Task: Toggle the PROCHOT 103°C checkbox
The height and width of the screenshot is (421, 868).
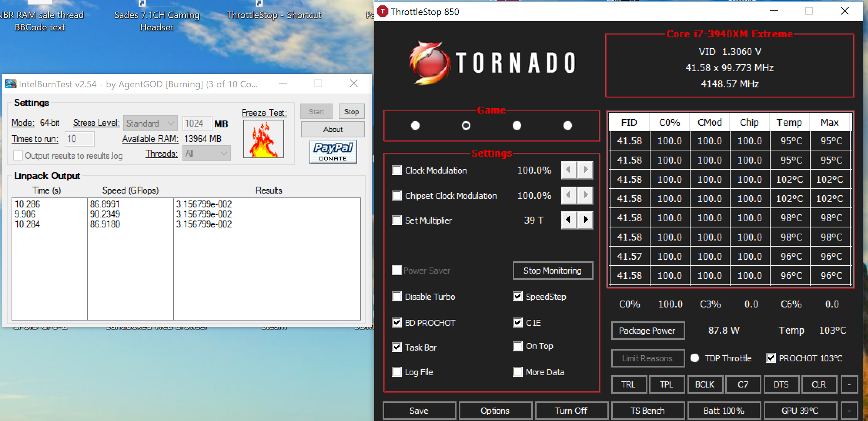Action: coord(771,358)
